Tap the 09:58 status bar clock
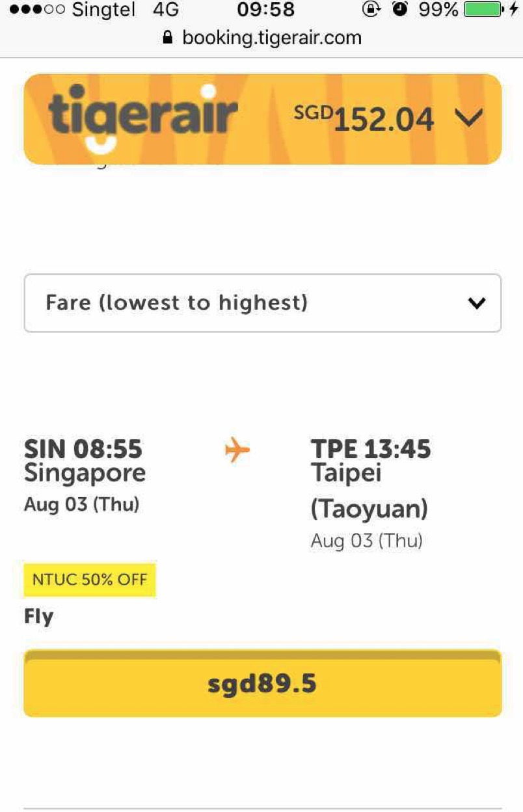The height and width of the screenshot is (812, 523). point(265,10)
